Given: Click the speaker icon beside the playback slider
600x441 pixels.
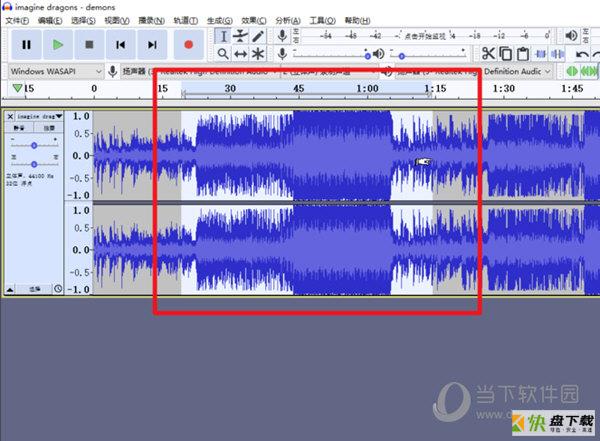Looking at the screenshot, I should pyautogui.click(x=379, y=54).
